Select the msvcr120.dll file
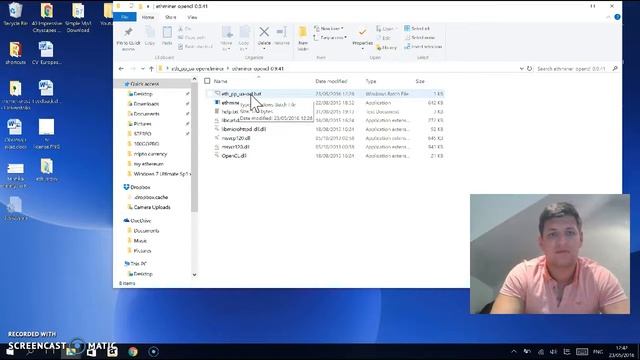Image resolution: width=640 pixels, height=360 pixels. 236,147
